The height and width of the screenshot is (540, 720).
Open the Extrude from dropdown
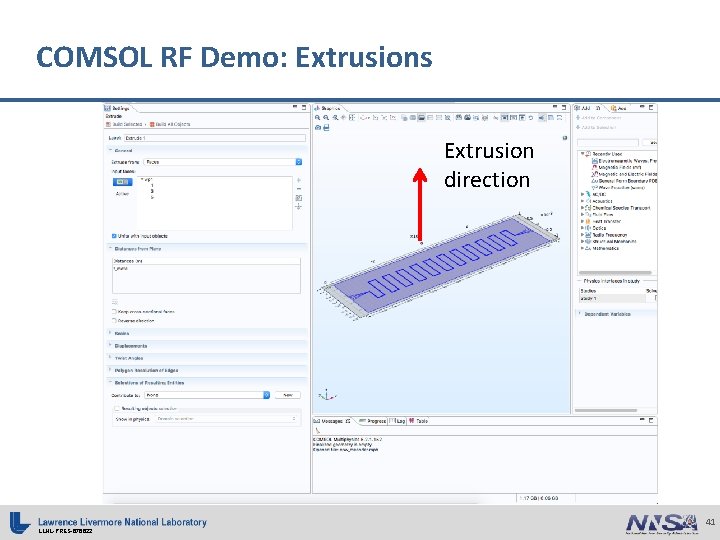(x=223, y=162)
